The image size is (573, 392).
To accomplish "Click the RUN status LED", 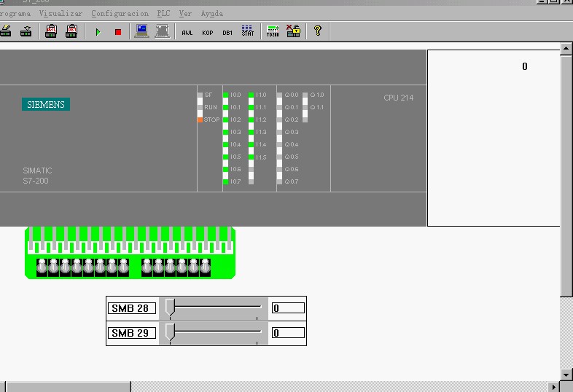I will [x=200, y=107].
